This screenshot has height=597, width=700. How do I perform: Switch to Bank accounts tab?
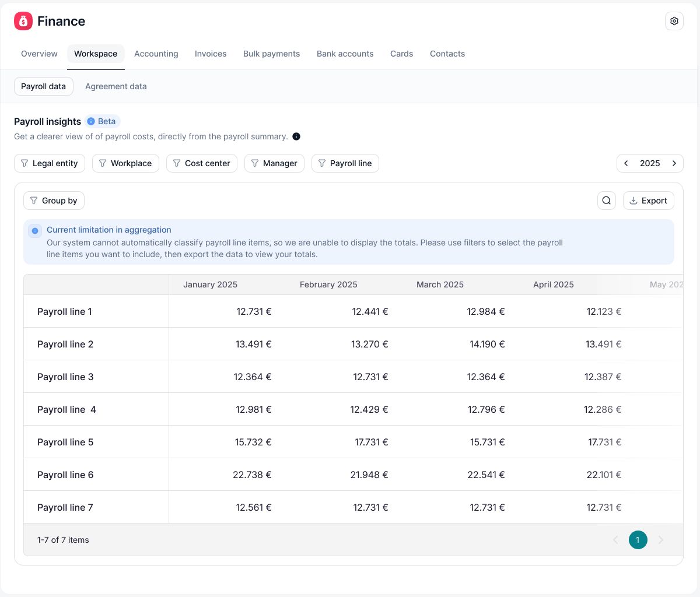pyautogui.click(x=345, y=54)
